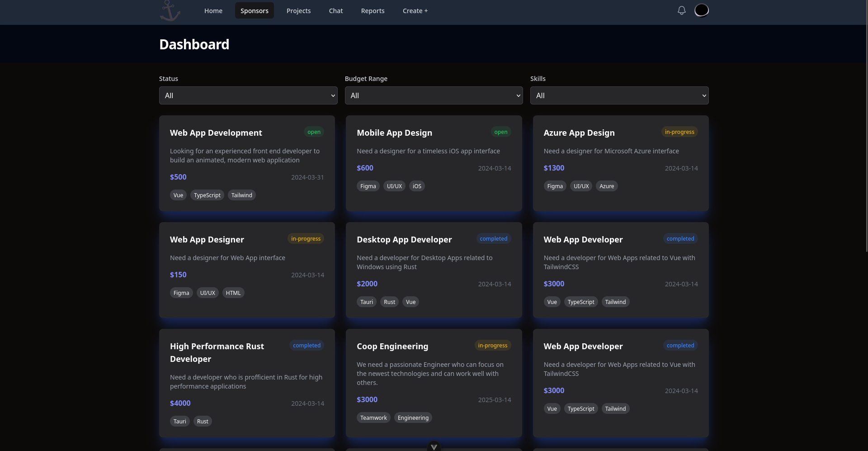Click the Azure skill tag

pos(607,186)
